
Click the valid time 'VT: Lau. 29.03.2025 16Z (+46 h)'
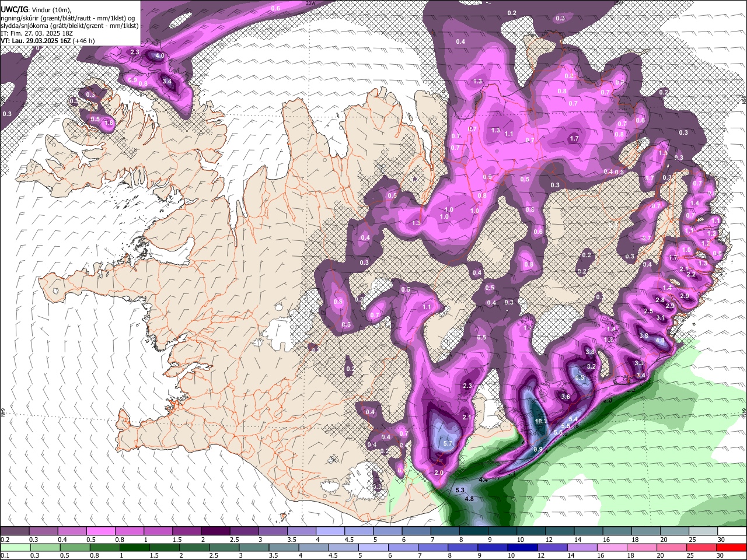pyautogui.click(x=47, y=41)
